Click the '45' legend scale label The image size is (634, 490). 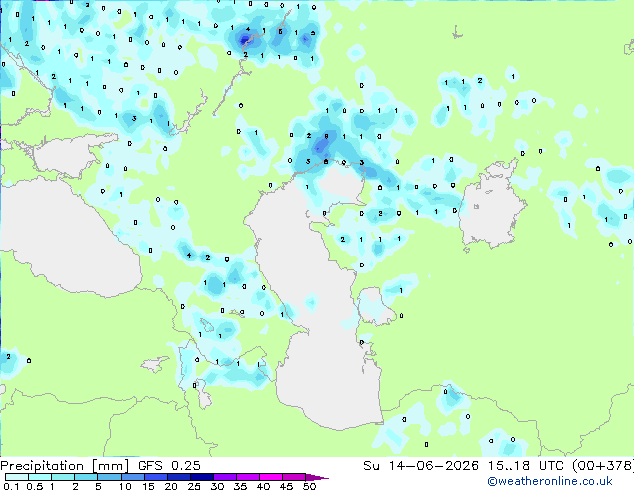click(x=286, y=486)
